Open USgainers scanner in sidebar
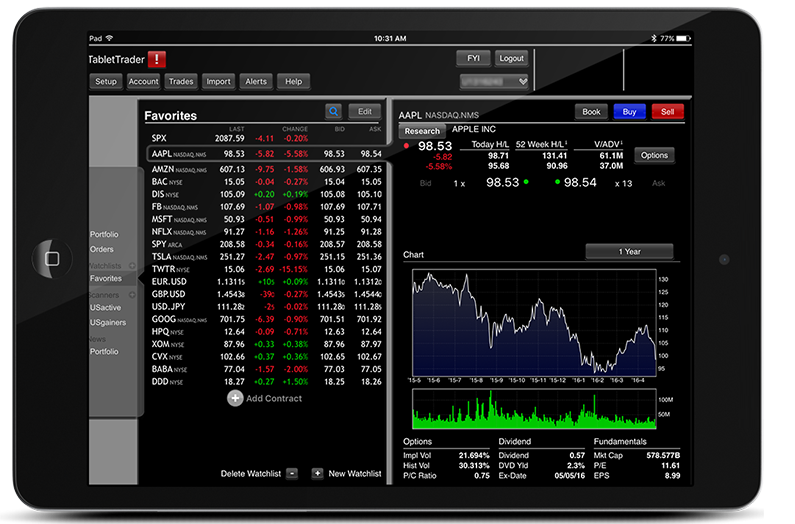795x524 pixels. click(107, 322)
